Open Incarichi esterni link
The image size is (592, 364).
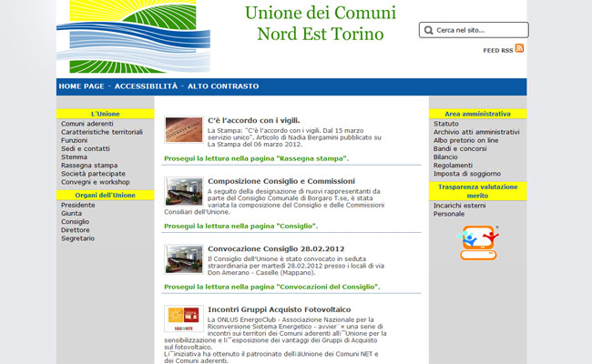(x=459, y=206)
